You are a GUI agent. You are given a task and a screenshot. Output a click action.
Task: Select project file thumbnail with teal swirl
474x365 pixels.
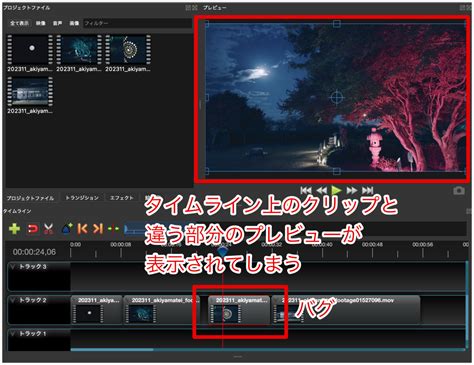pos(79,49)
